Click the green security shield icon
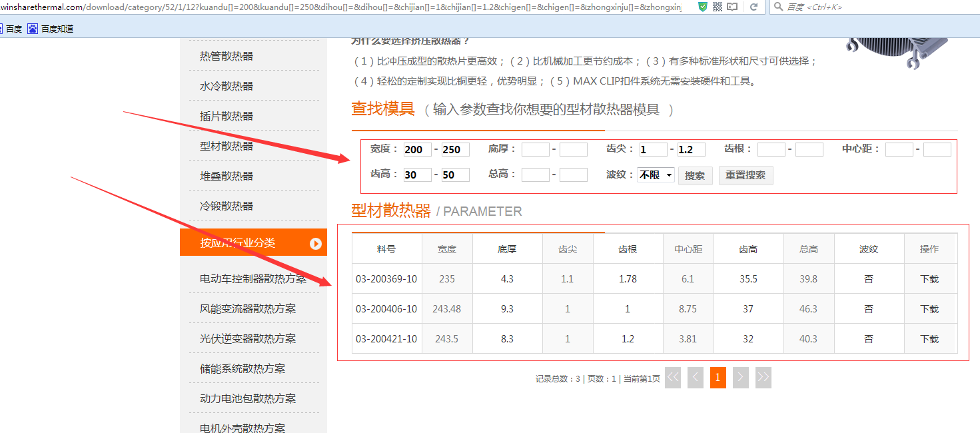 [x=703, y=7]
